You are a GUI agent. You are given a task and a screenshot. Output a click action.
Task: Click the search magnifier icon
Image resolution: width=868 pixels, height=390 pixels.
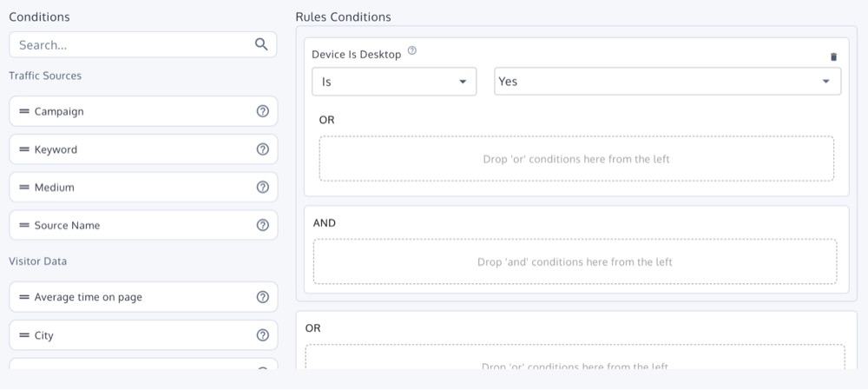(x=261, y=44)
